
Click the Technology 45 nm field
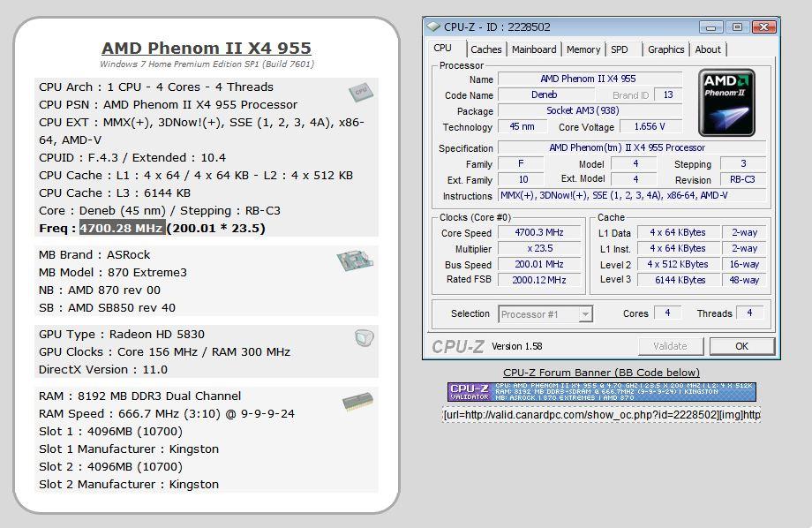tap(522, 126)
